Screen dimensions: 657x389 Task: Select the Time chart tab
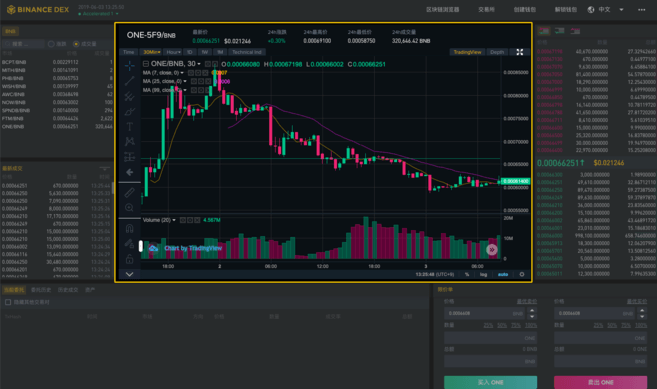click(x=129, y=52)
